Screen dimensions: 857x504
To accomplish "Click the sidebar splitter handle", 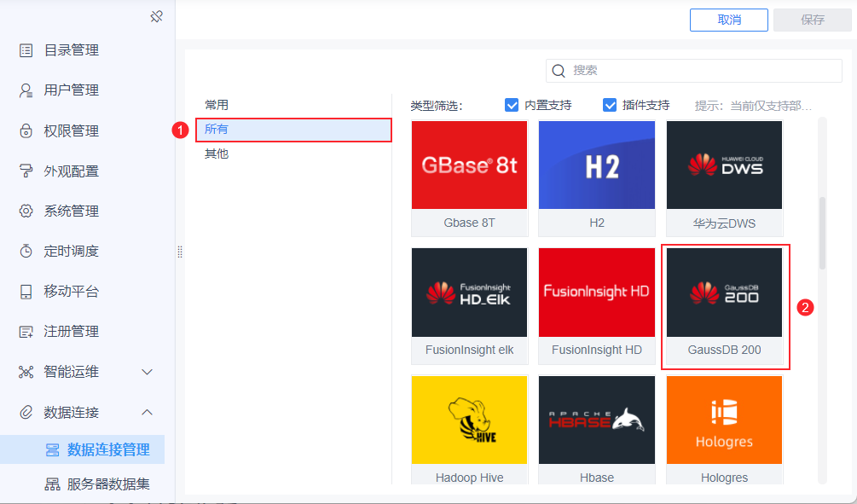I will (180, 252).
